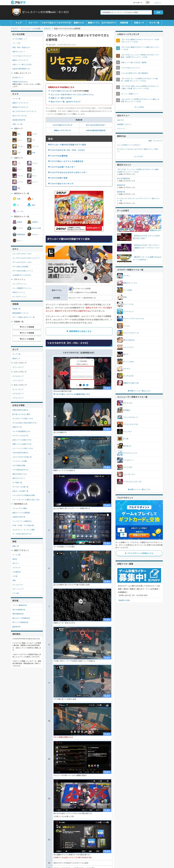Open the ワンコレ game icon
Image resolution: width=174 pixels, height=868 pixels.
pyautogui.click(x=120, y=326)
